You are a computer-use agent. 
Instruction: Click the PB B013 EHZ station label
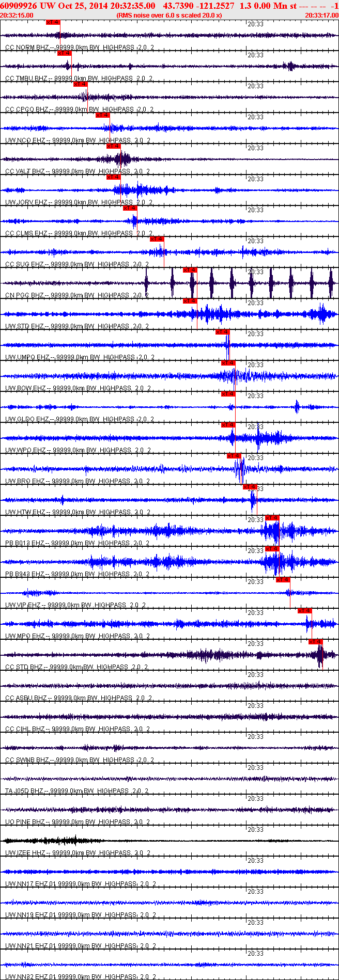78,543
